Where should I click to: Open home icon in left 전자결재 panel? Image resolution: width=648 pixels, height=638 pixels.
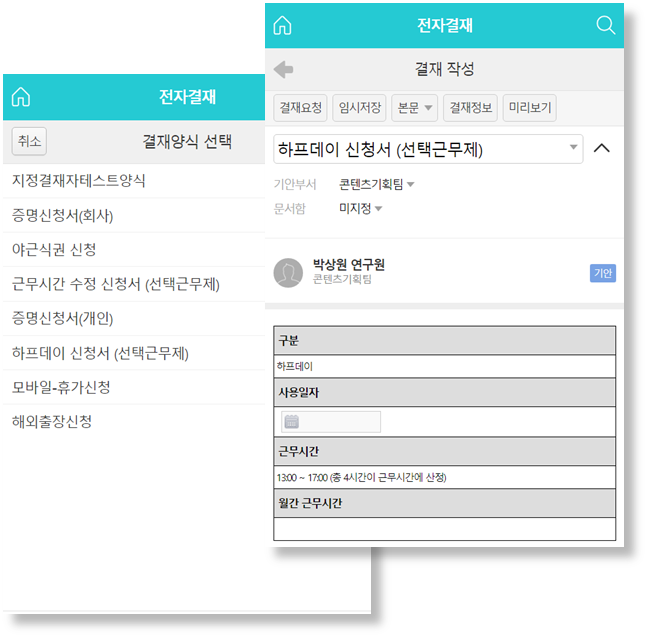(21, 97)
